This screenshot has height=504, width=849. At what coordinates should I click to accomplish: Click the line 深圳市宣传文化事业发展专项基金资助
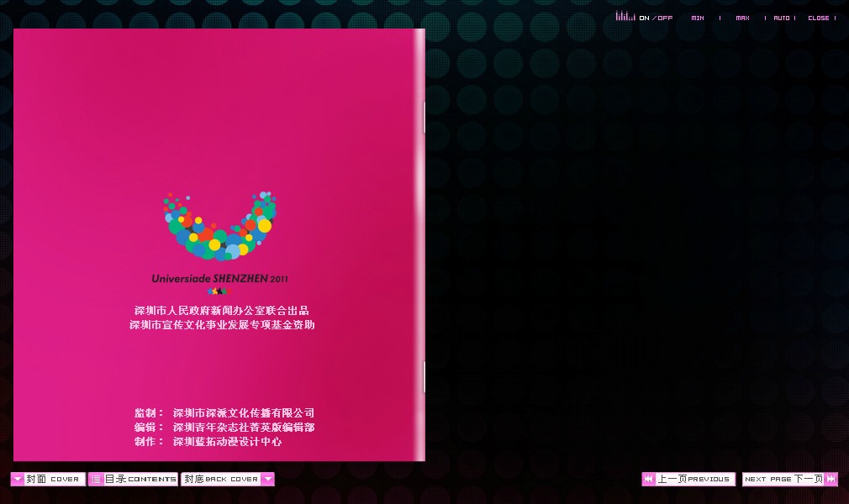point(222,325)
